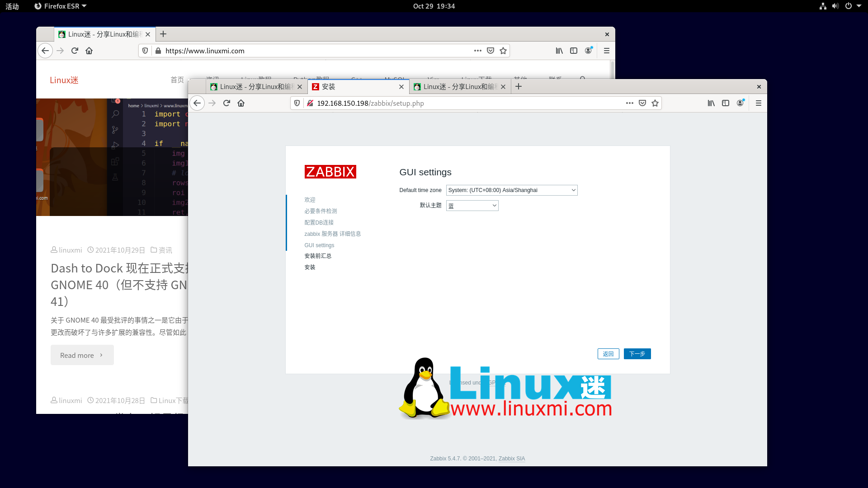Open page actions menu in Zabbix window

click(x=630, y=103)
